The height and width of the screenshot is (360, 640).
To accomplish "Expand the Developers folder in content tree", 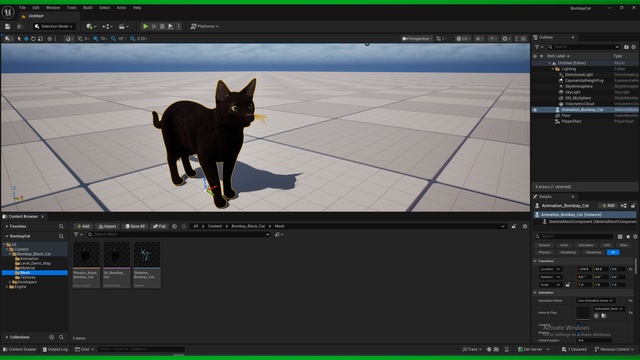I will click(10, 282).
